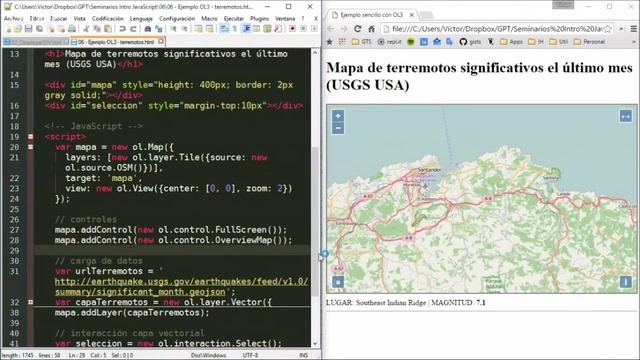Show more bookmarks via overflow chevron
The image size is (640, 360).
633,42
